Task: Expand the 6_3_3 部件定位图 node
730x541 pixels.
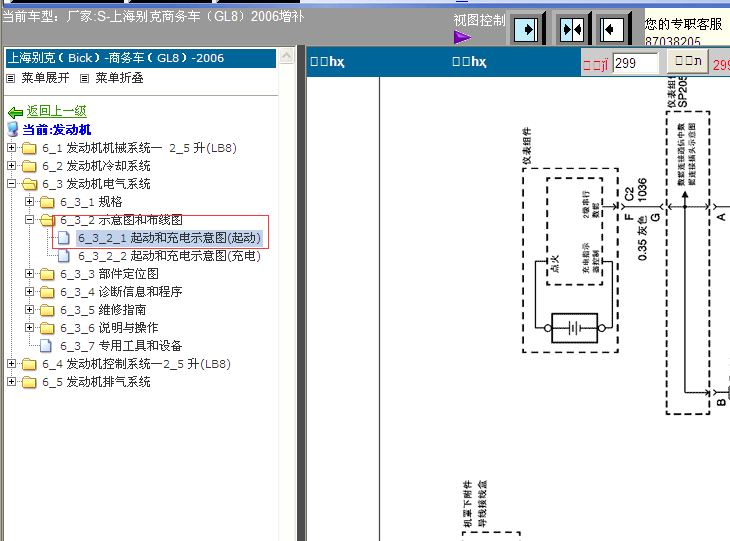Action: click(x=29, y=274)
